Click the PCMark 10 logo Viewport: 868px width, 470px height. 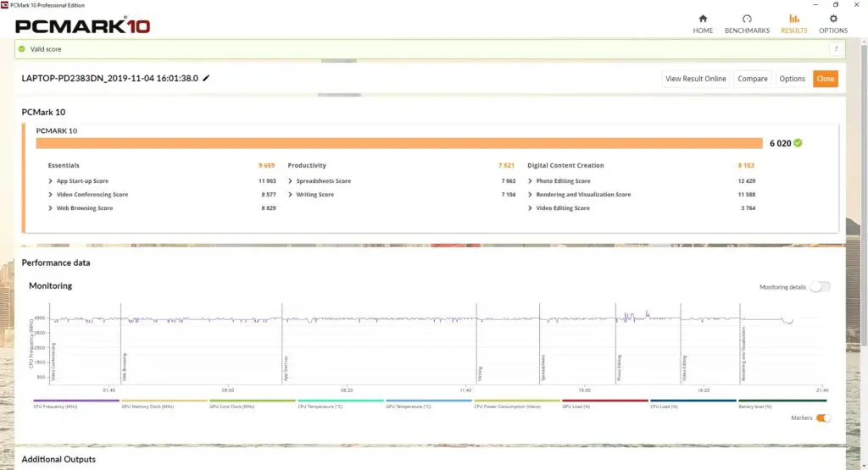click(82, 25)
